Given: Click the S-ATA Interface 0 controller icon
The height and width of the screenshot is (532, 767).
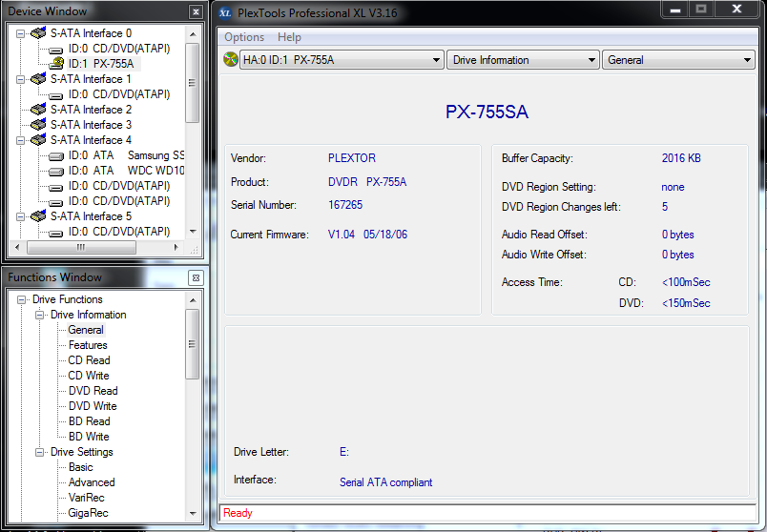Looking at the screenshot, I should [x=38, y=33].
